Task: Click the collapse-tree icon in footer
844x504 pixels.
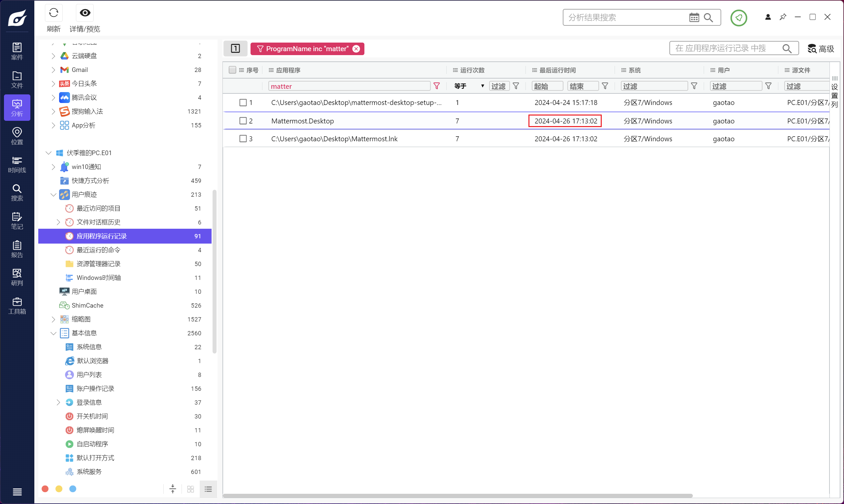Action: (173, 489)
